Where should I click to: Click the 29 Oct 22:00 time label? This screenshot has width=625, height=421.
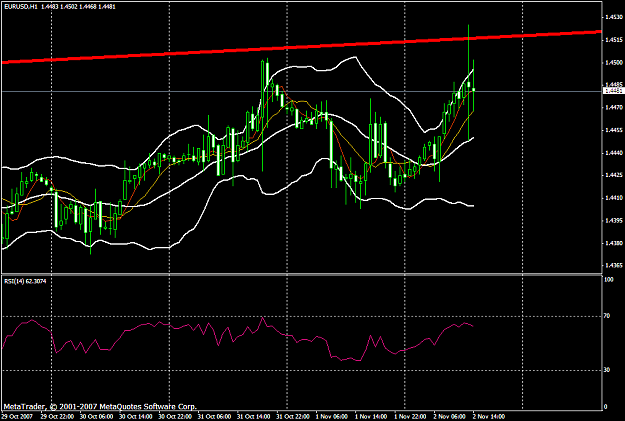(x=57, y=417)
